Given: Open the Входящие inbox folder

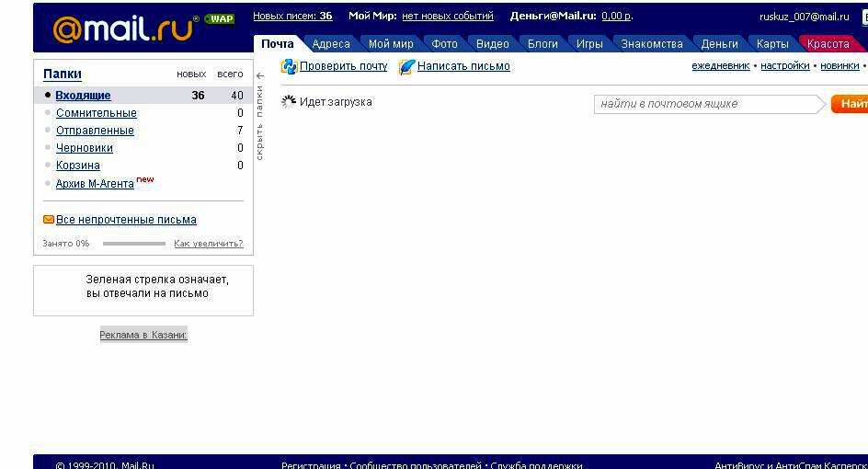Looking at the screenshot, I should 83,96.
